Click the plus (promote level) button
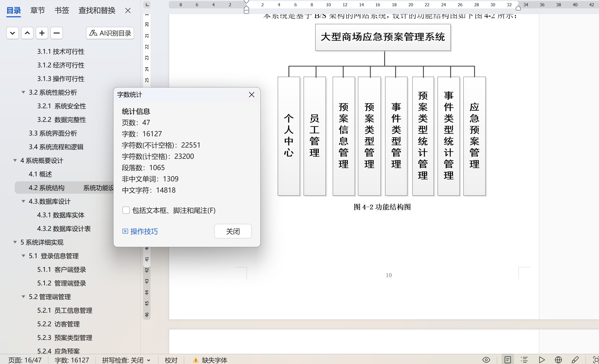The image size is (599, 364). point(42,33)
